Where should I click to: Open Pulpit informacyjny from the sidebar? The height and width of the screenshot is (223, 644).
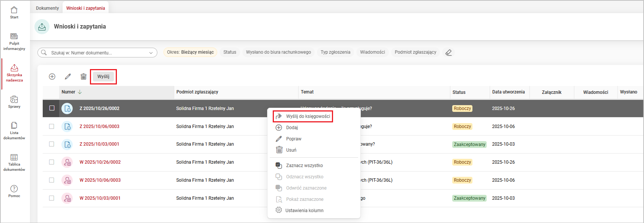[14, 41]
